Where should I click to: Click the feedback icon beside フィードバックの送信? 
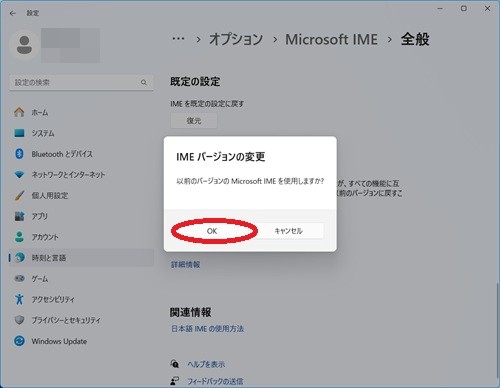pyautogui.click(x=175, y=381)
